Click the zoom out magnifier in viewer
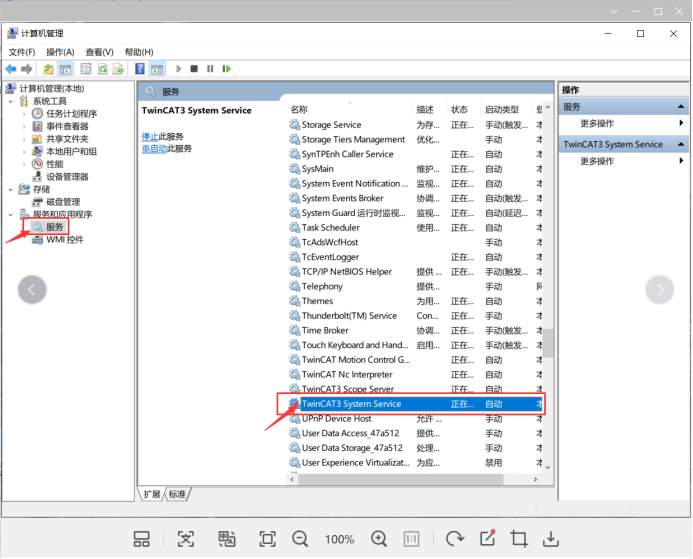693x559 pixels. pos(300,539)
